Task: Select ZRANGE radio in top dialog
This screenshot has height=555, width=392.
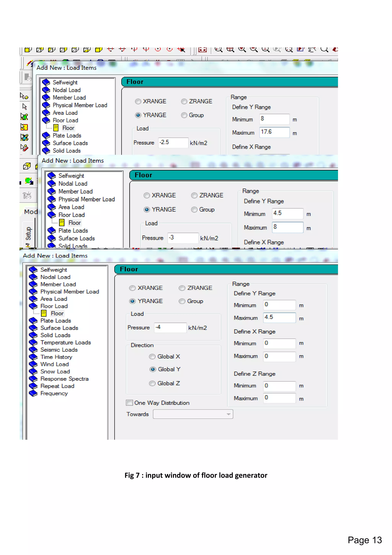Action: coord(184,102)
